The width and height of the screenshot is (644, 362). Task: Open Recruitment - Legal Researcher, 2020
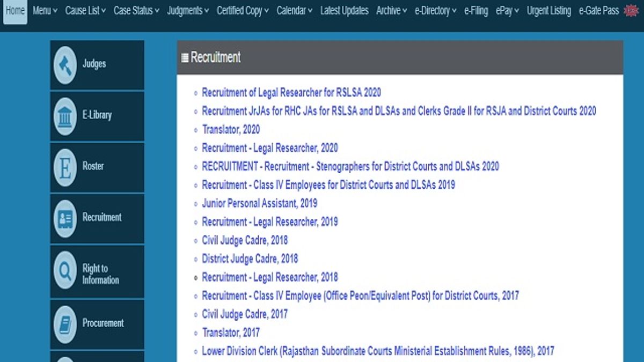(x=270, y=148)
